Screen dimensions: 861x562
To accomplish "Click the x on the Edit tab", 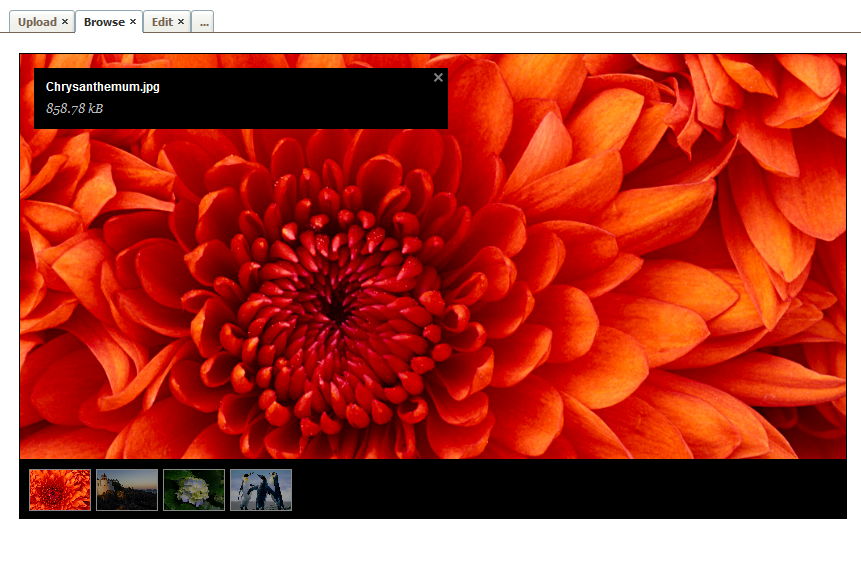I will click(x=181, y=22).
